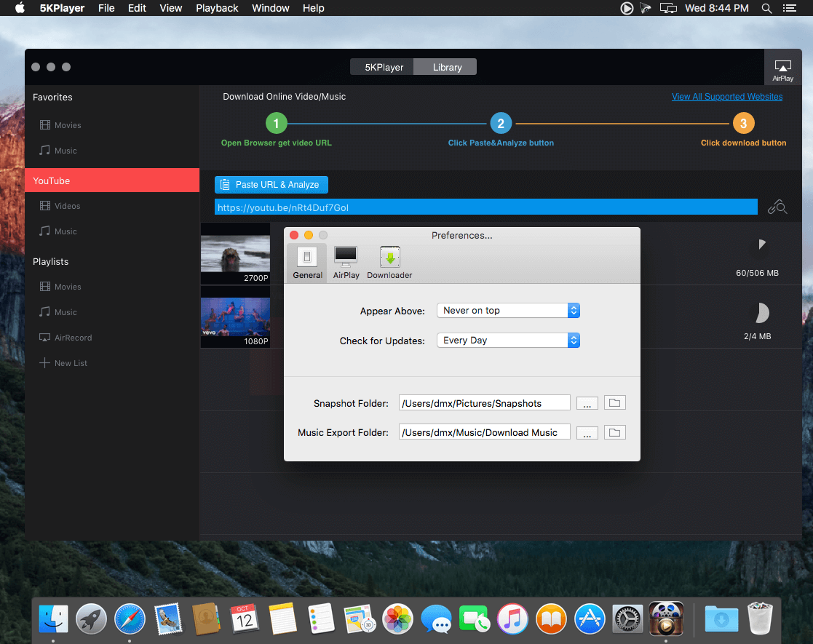
Task: Switch to the Library tab
Action: (445, 67)
